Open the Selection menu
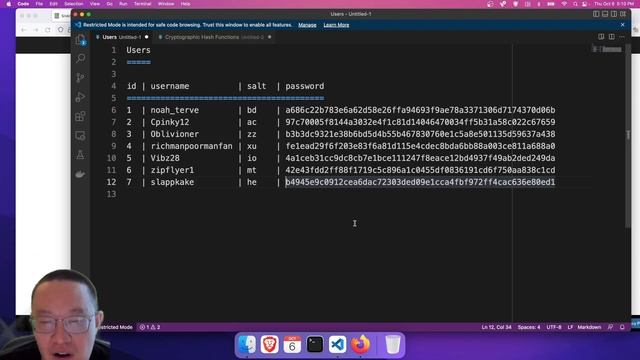 pos(73,4)
